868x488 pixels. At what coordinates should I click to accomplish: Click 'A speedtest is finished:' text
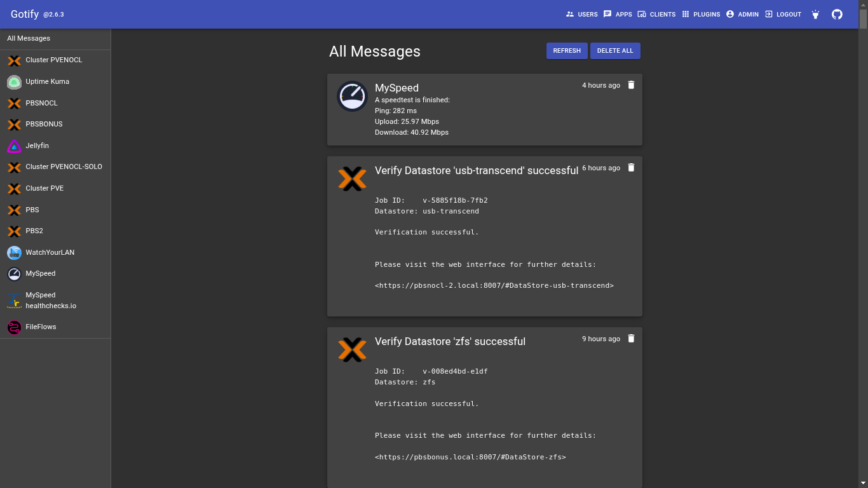(412, 100)
